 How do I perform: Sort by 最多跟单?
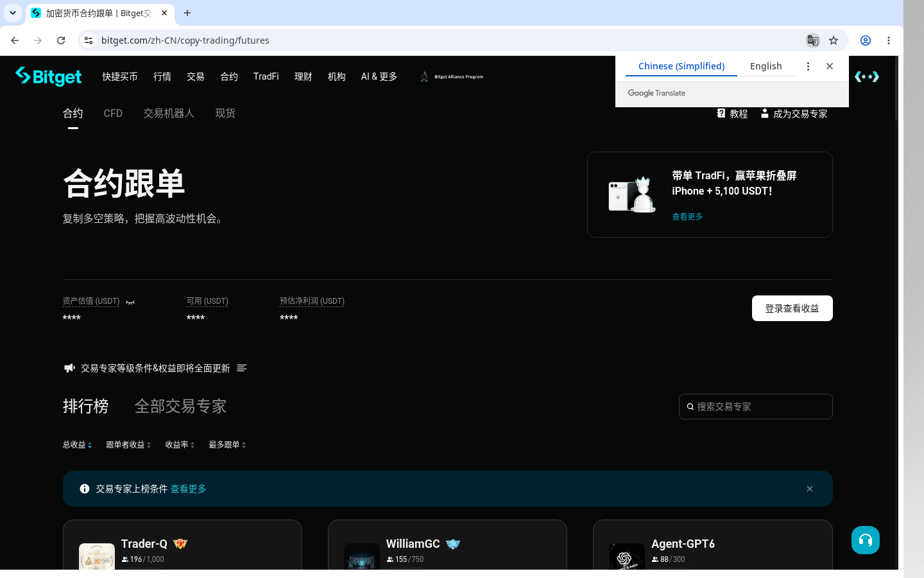click(x=227, y=444)
